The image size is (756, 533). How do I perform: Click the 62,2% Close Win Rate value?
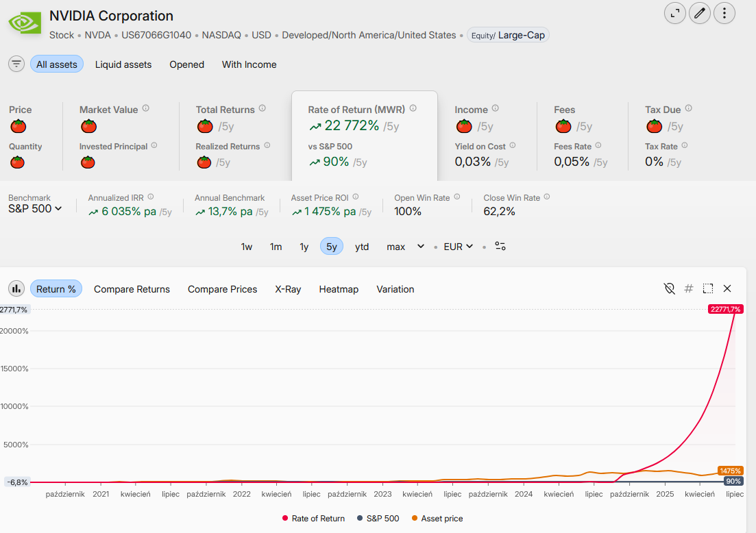(499, 212)
